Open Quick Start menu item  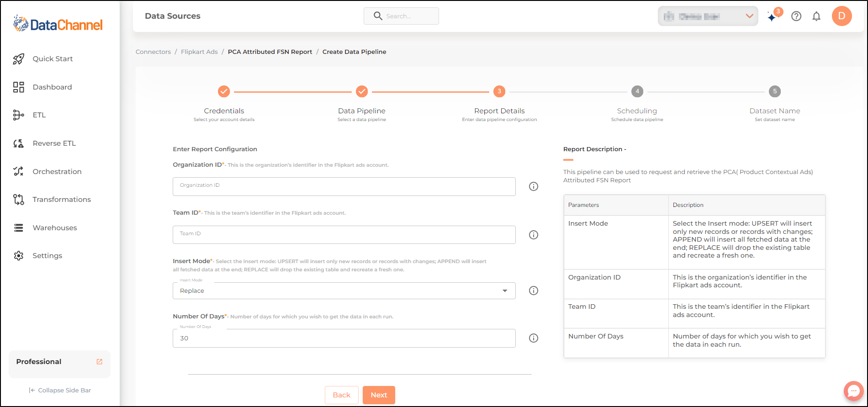point(53,59)
